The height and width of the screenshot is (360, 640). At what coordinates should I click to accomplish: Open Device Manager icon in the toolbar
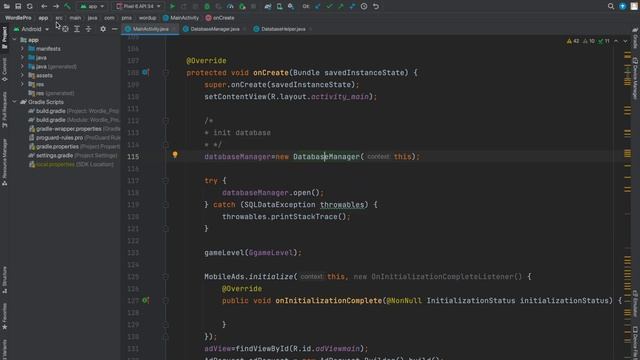pos(280,7)
